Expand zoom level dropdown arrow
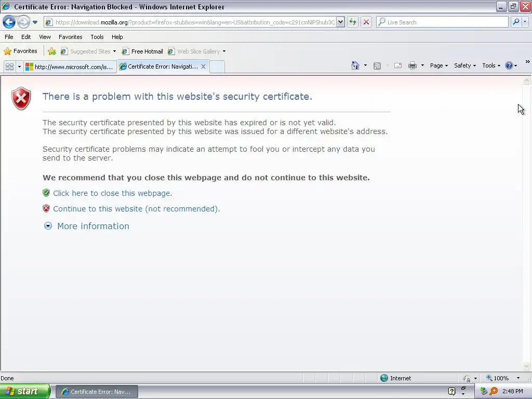532x399 pixels. pos(518,378)
